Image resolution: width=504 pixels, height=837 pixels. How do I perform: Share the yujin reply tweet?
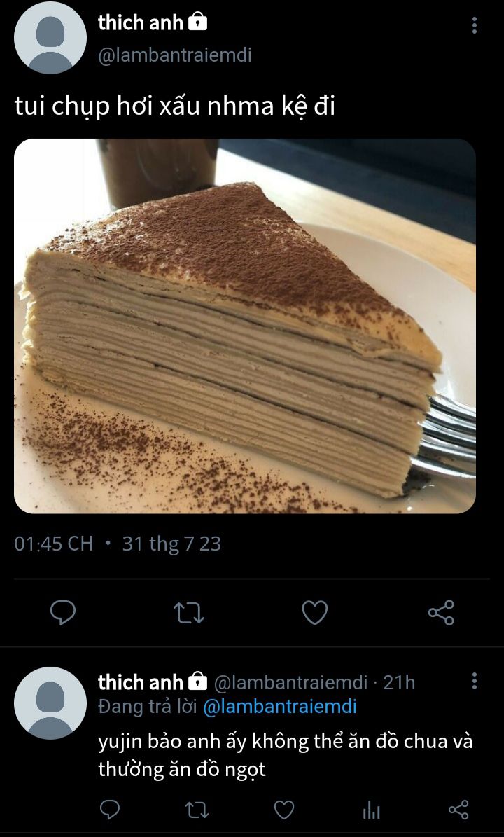tap(458, 810)
